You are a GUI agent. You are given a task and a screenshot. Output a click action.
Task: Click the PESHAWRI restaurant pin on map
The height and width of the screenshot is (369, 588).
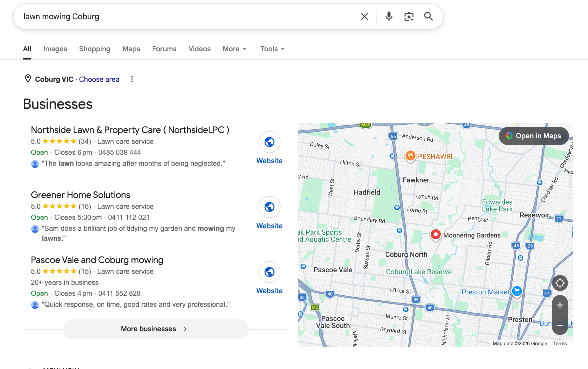tap(410, 156)
